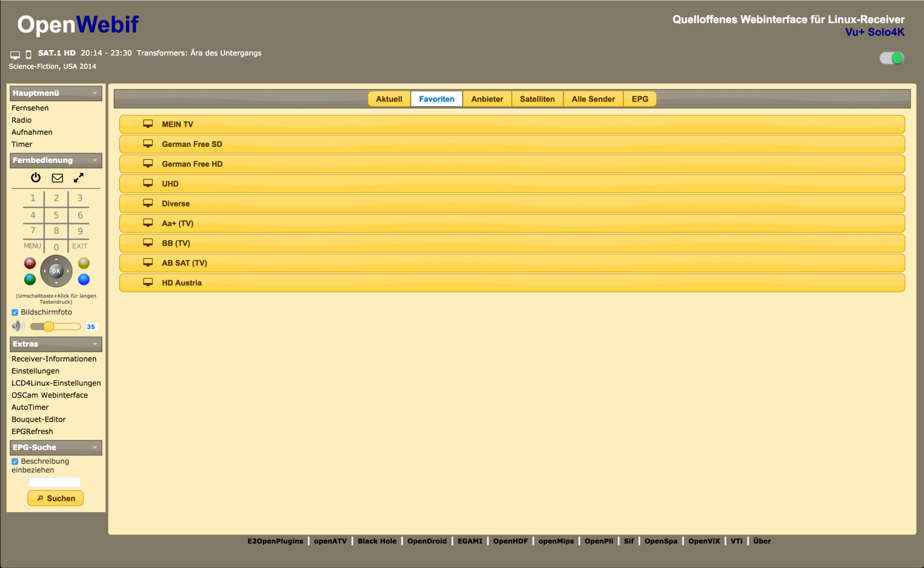Mute audio via the speaker icon

click(x=18, y=326)
